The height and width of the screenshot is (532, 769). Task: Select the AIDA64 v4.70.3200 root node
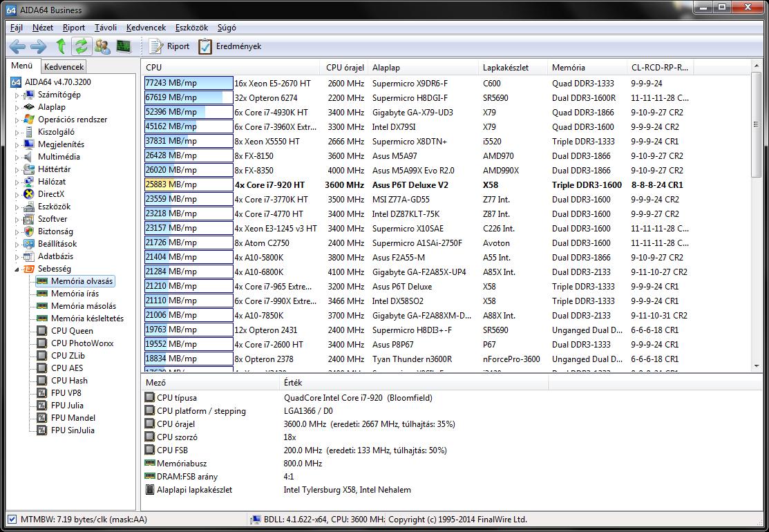click(51, 82)
